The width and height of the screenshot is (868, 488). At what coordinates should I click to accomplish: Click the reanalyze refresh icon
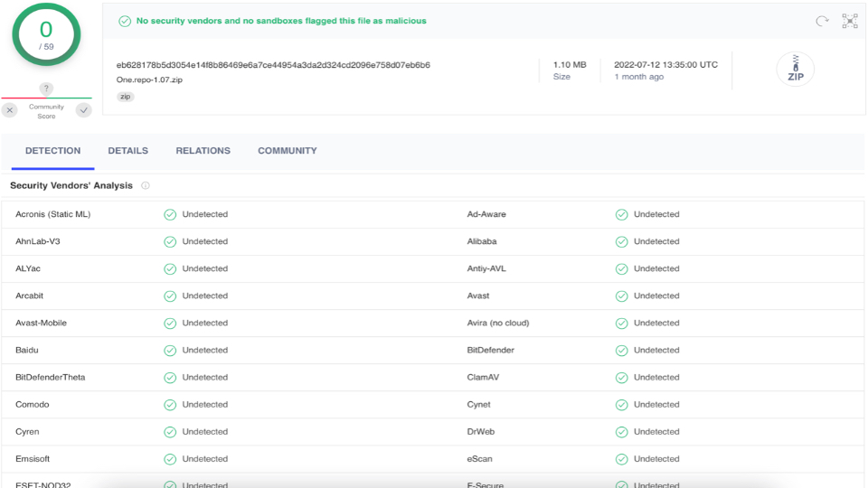click(822, 21)
